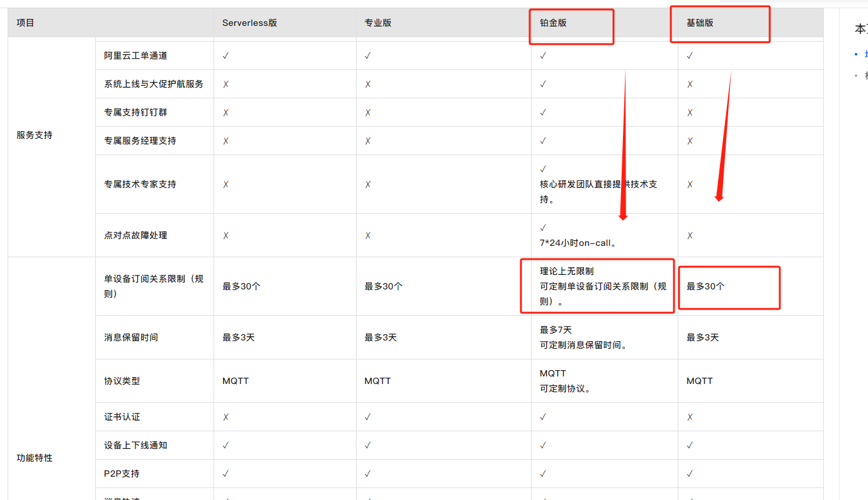
Task: Click the 系统上线与大促护航服务 row label
Action: 154,84
